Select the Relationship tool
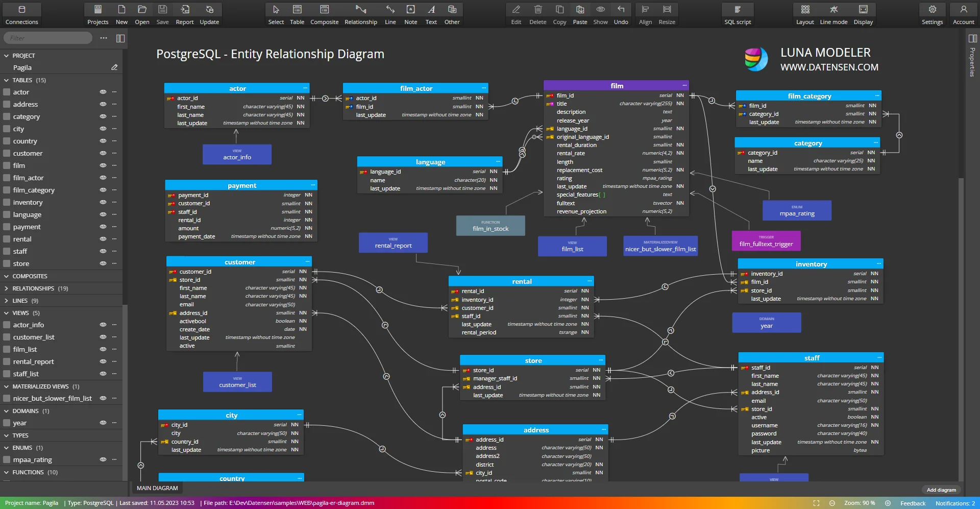The image size is (980, 509). point(360,13)
